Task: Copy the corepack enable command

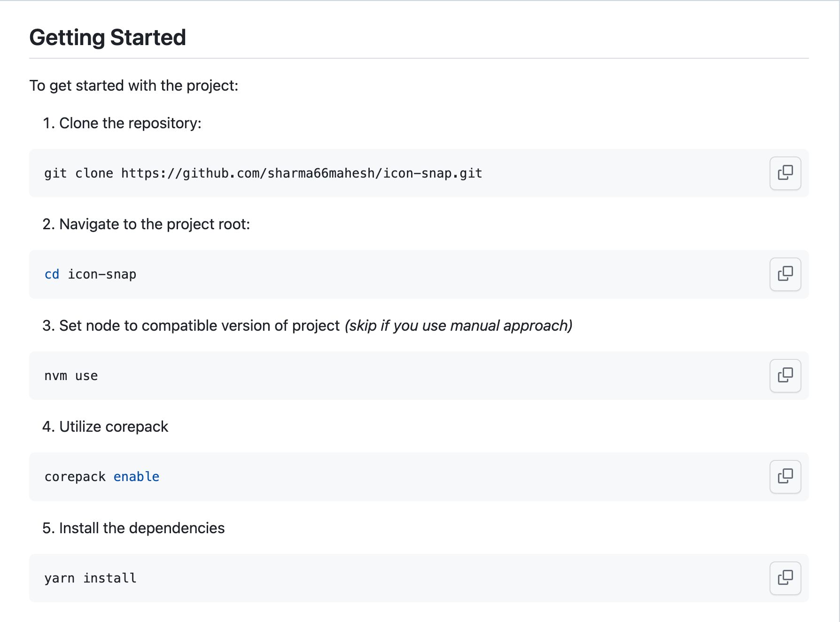Action: [785, 477]
